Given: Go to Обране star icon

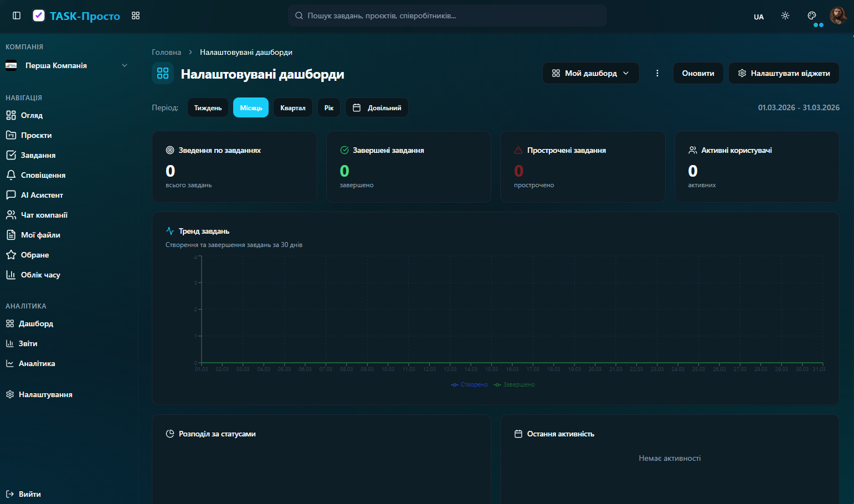Looking at the screenshot, I should pyautogui.click(x=11, y=255).
